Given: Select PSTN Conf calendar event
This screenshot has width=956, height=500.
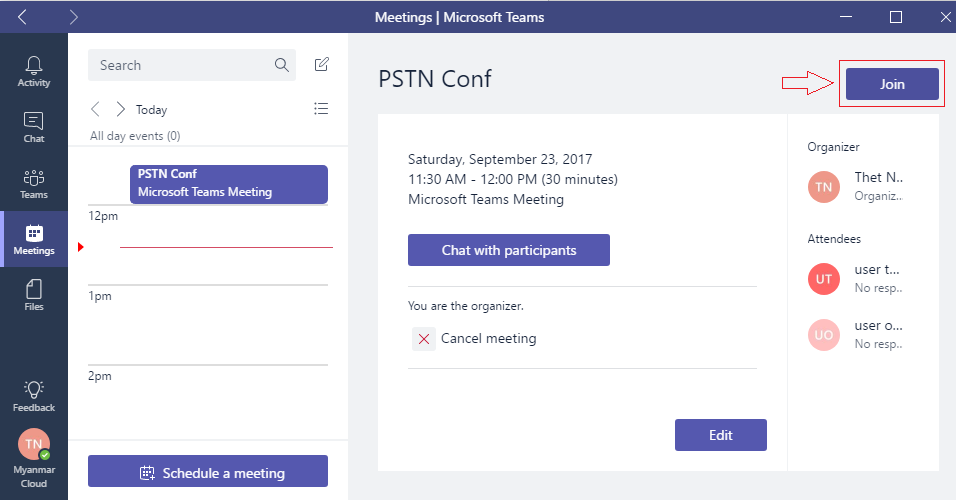Looking at the screenshot, I should (229, 184).
